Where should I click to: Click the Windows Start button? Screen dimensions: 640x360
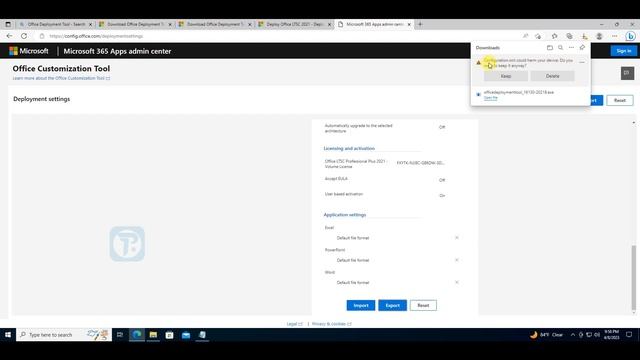point(8,335)
